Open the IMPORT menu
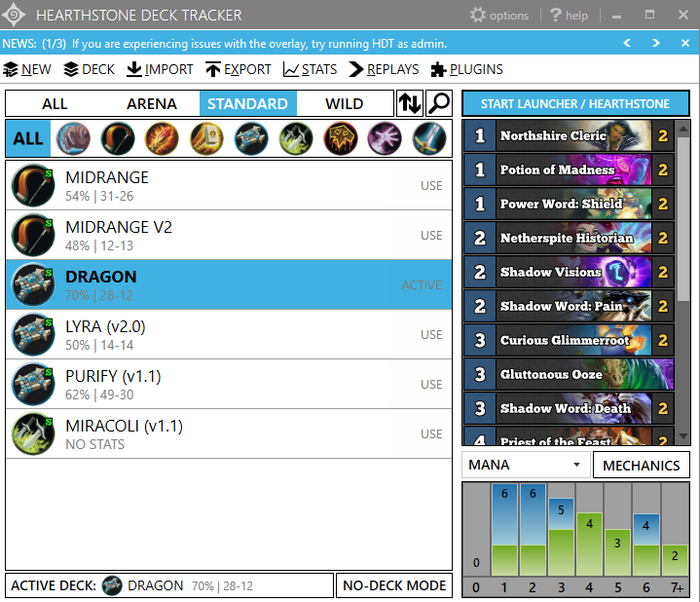Image resolution: width=700 pixels, height=602 pixels. [160, 69]
